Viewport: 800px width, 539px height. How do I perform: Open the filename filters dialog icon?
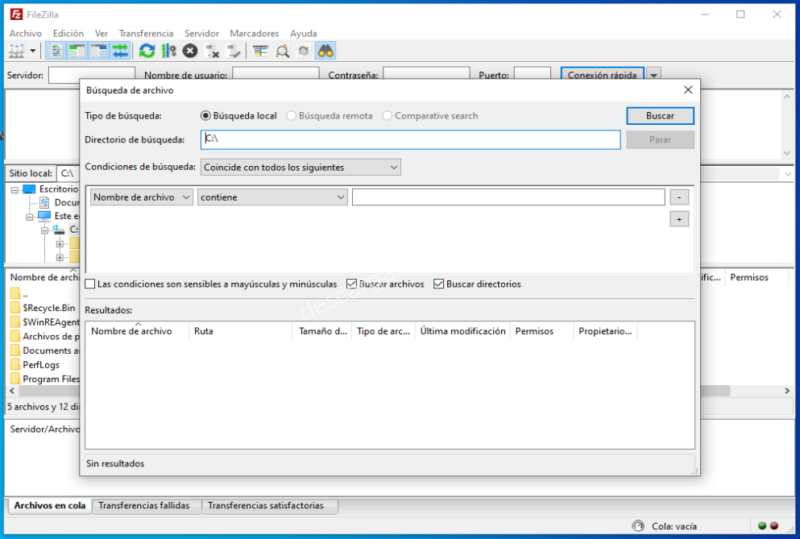tap(261, 51)
